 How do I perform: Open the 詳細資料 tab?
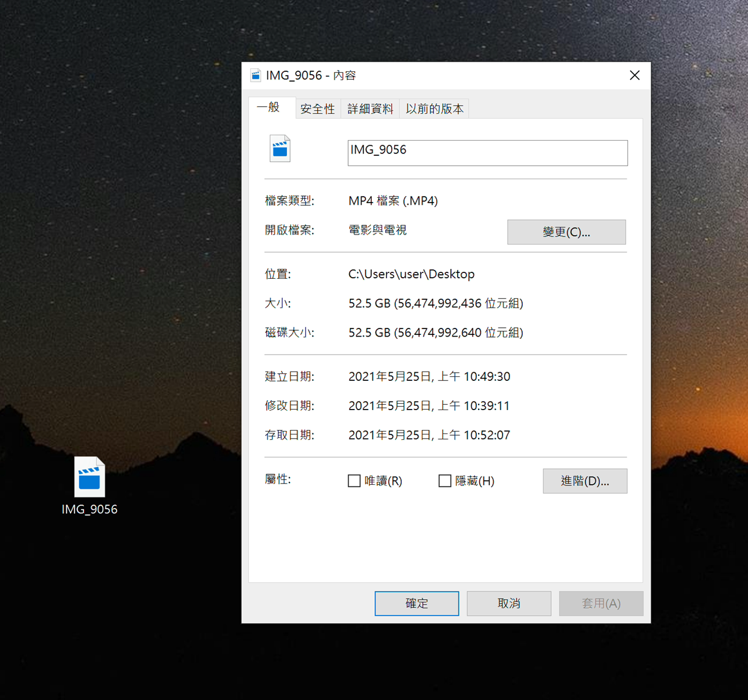click(x=370, y=109)
